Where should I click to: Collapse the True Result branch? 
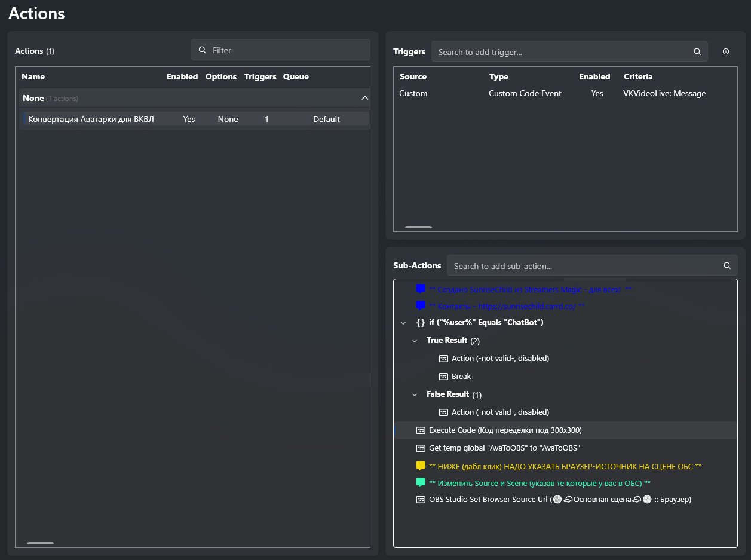pos(415,341)
